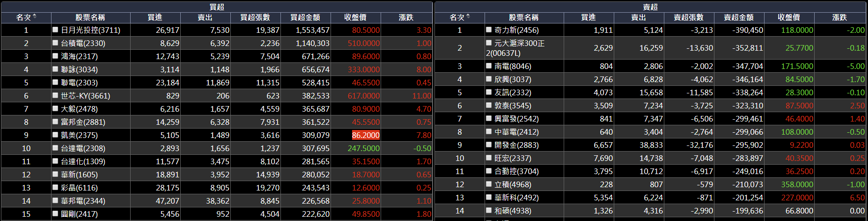Click closing price 66.8000 of 和碩
The height and width of the screenshot is (221, 868).
coord(799,211)
